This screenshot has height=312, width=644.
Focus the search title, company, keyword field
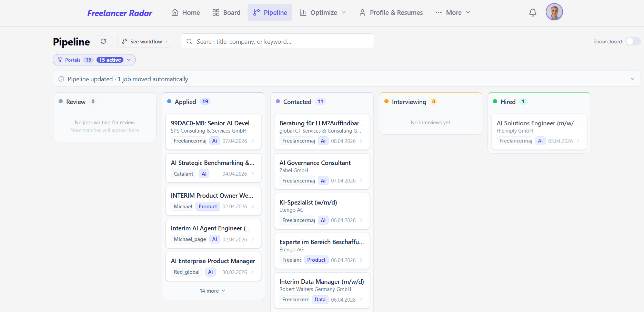pyautogui.click(x=277, y=41)
